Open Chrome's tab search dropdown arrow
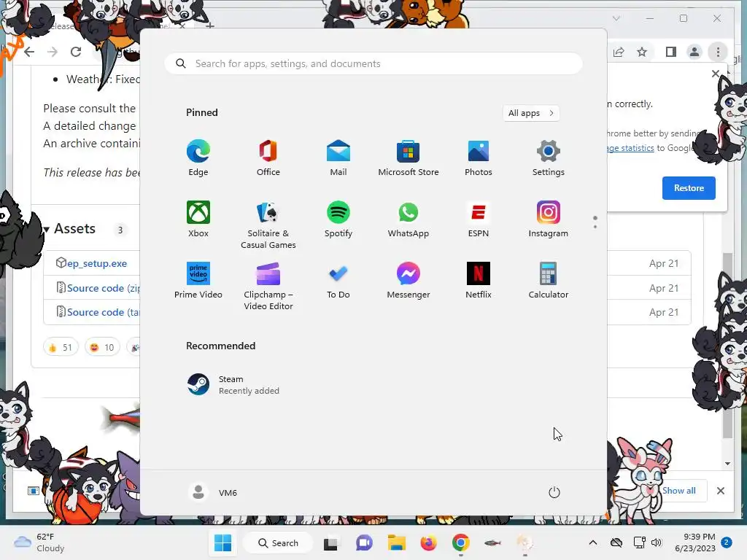Viewport: 747px width, 560px height. [616, 18]
